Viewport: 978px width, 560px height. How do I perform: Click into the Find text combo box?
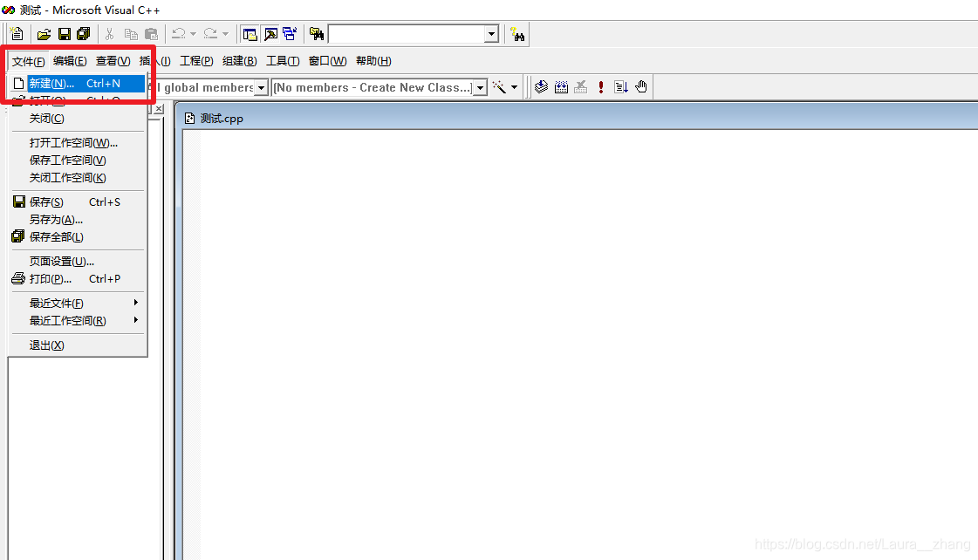point(406,34)
